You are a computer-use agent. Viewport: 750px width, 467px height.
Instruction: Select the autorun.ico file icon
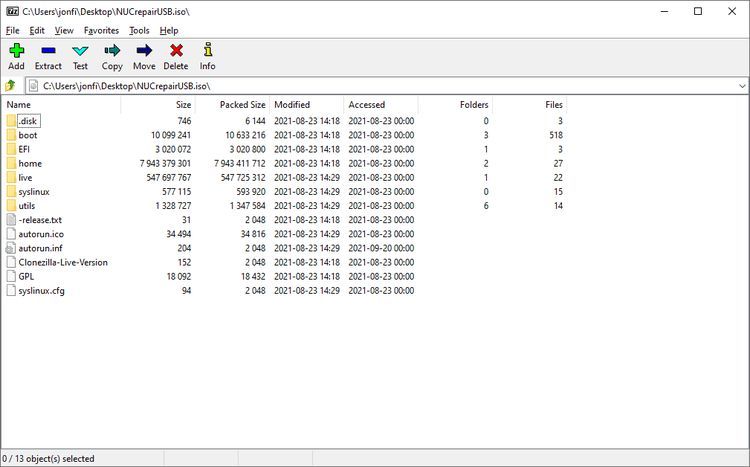point(11,234)
